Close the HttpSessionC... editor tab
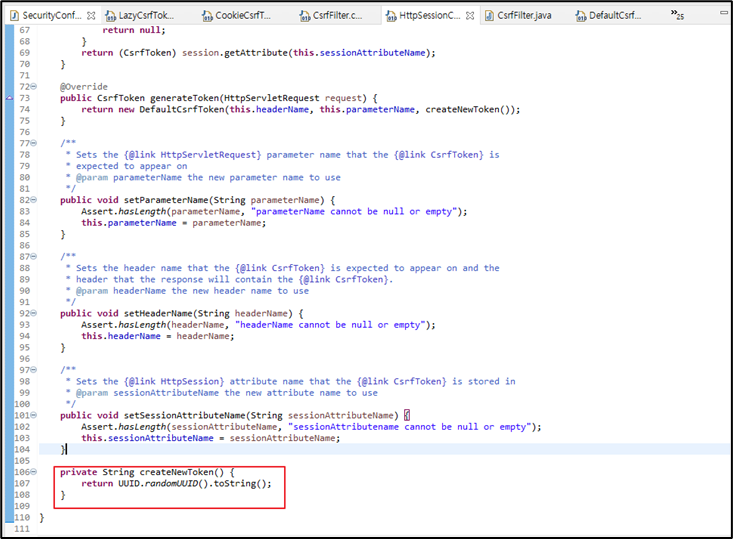The width and height of the screenshot is (733, 539). (470, 15)
